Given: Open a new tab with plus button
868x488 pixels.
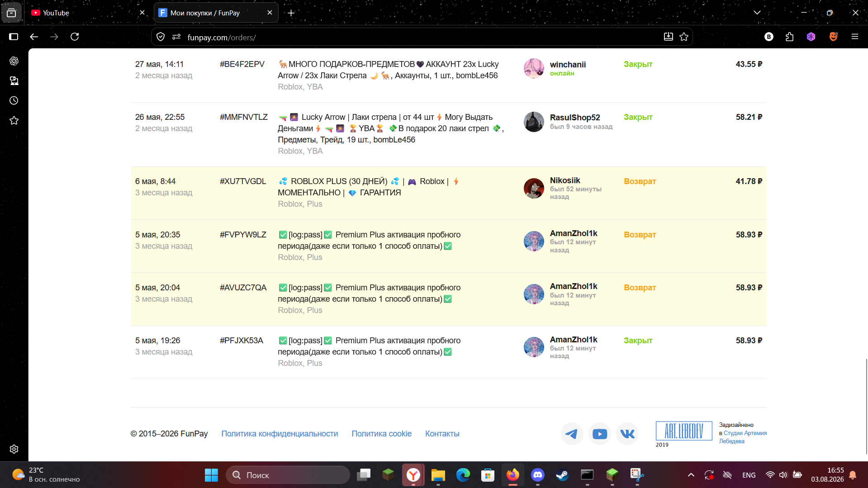Looking at the screenshot, I should [291, 13].
